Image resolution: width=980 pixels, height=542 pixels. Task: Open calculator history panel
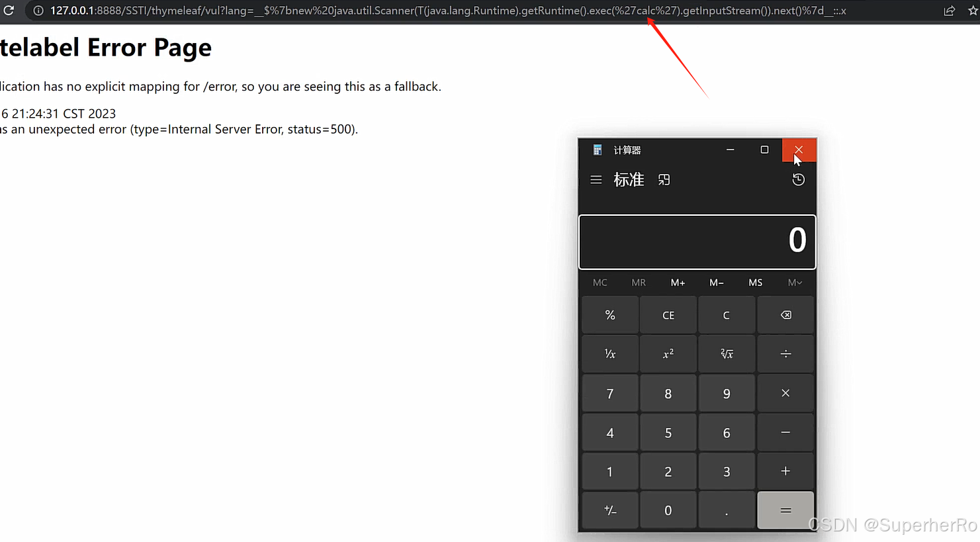tap(799, 179)
